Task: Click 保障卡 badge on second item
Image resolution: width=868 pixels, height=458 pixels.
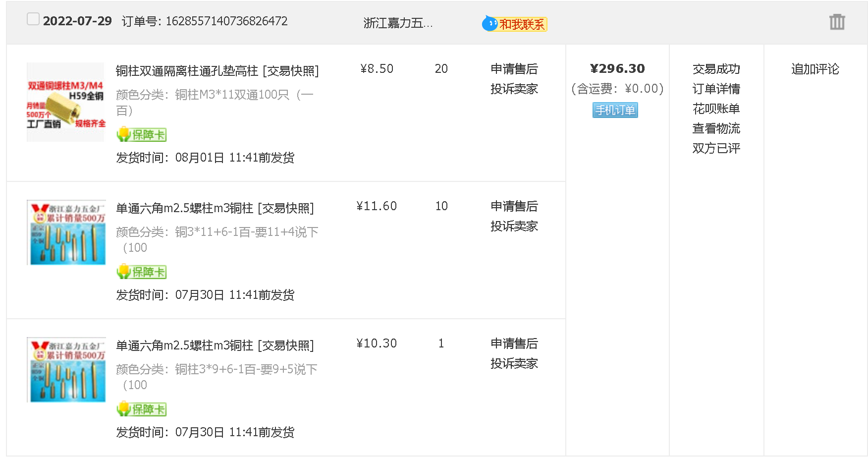Action: pos(142,272)
